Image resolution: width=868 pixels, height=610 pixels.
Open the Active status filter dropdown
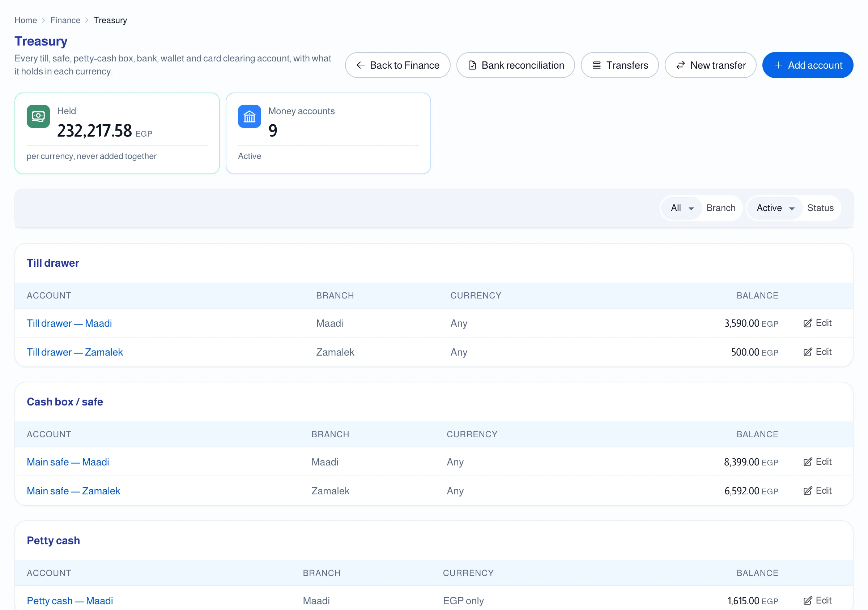pyautogui.click(x=775, y=208)
